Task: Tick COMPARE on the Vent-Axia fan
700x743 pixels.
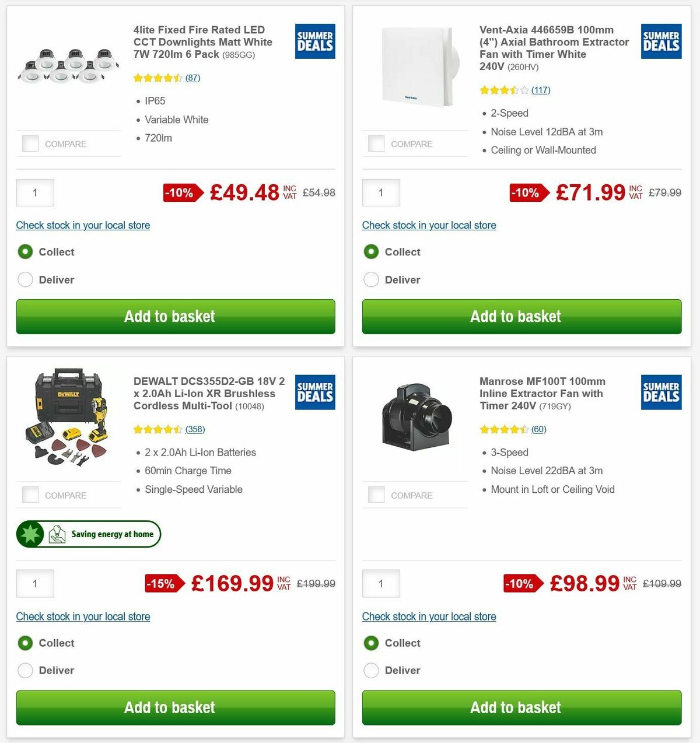Action: [x=376, y=143]
